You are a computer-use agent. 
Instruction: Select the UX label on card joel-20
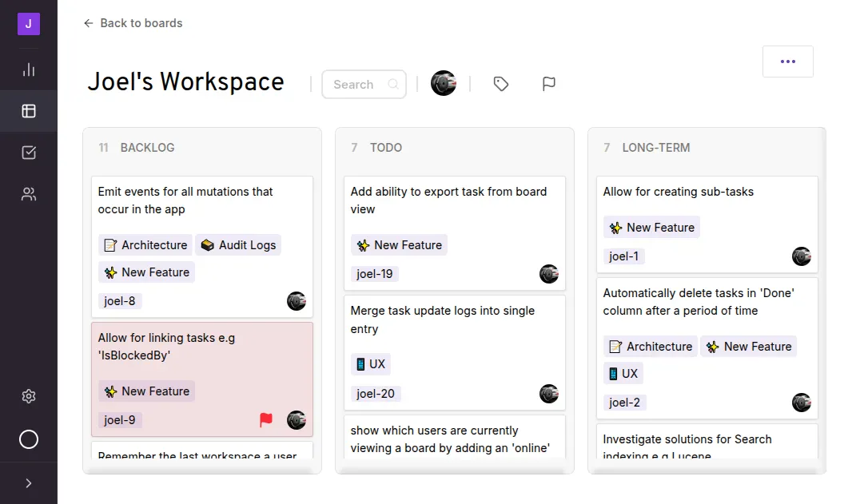[370, 364]
